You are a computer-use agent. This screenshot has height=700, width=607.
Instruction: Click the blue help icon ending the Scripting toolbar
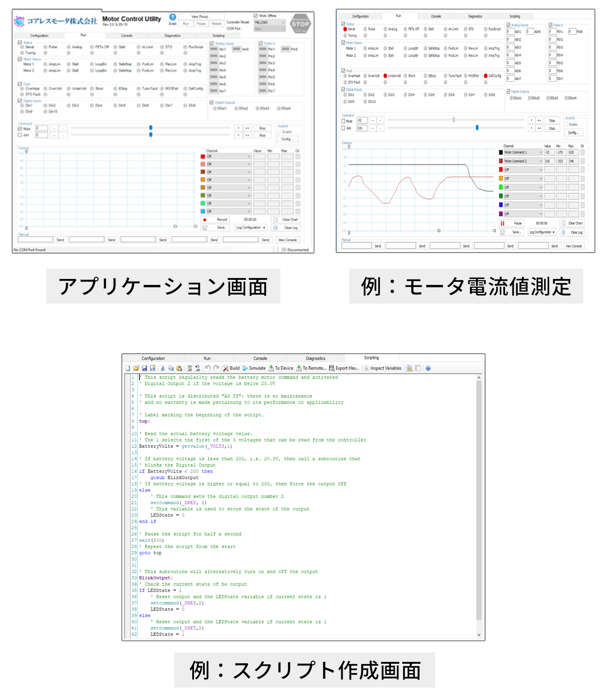[428, 368]
